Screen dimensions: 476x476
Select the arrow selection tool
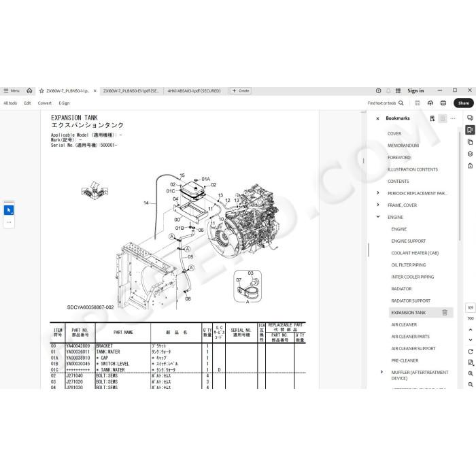pos(9,210)
